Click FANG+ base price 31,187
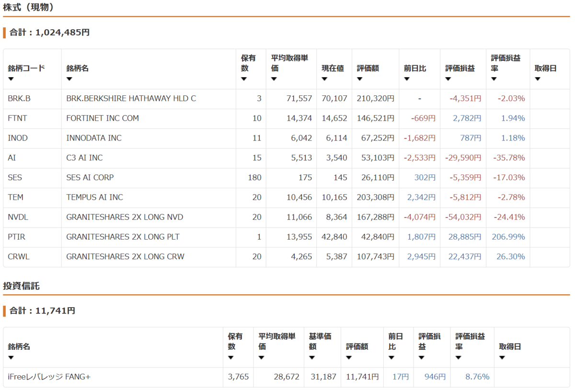The width and height of the screenshot is (575, 392). coord(322,377)
